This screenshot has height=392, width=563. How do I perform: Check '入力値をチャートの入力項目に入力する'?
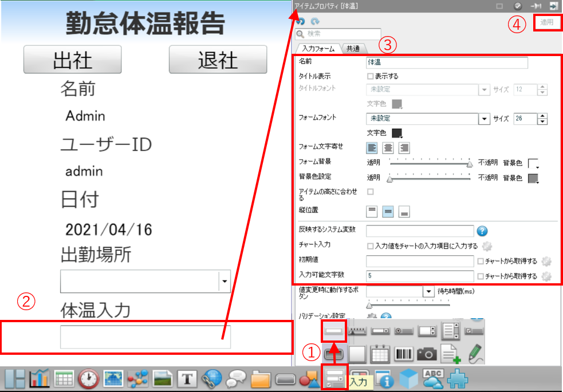(370, 246)
